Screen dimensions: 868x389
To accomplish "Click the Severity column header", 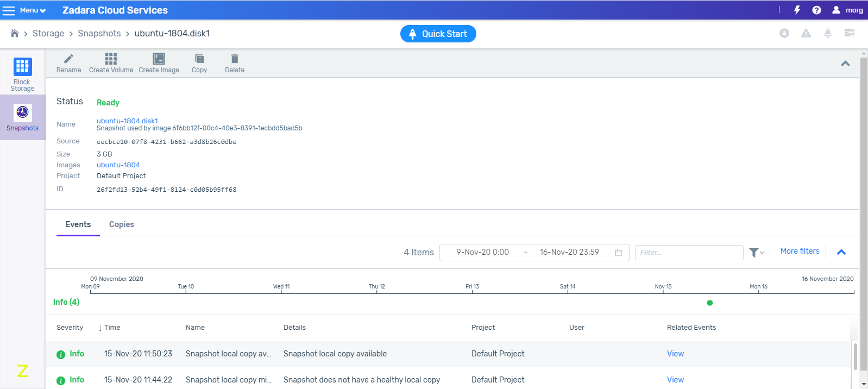I will click(x=70, y=328).
